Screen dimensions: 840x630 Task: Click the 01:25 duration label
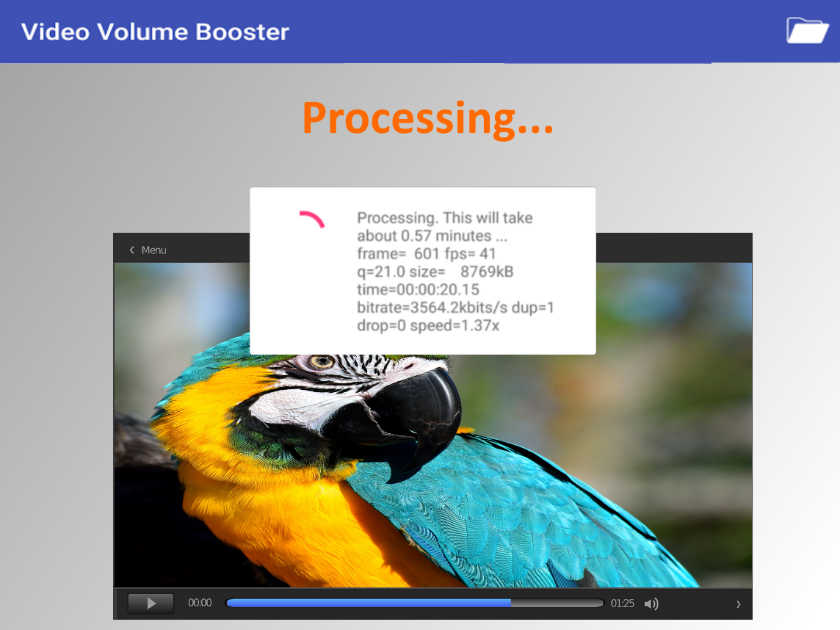point(622,604)
